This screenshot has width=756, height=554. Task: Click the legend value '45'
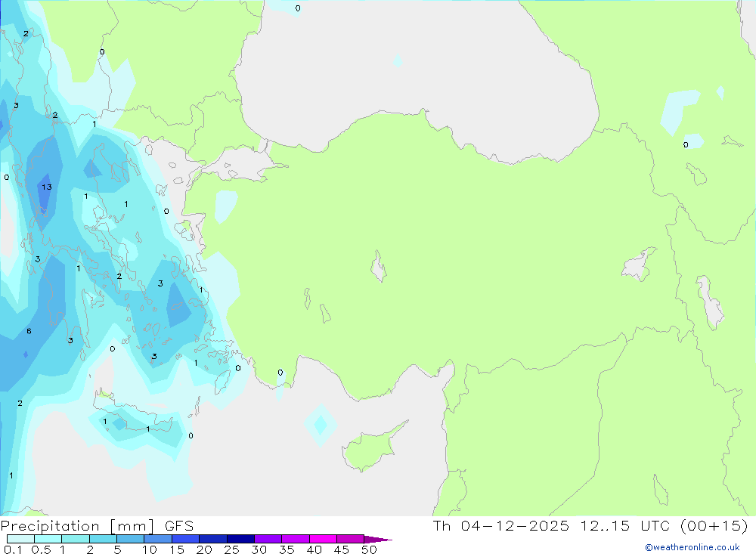(342, 549)
